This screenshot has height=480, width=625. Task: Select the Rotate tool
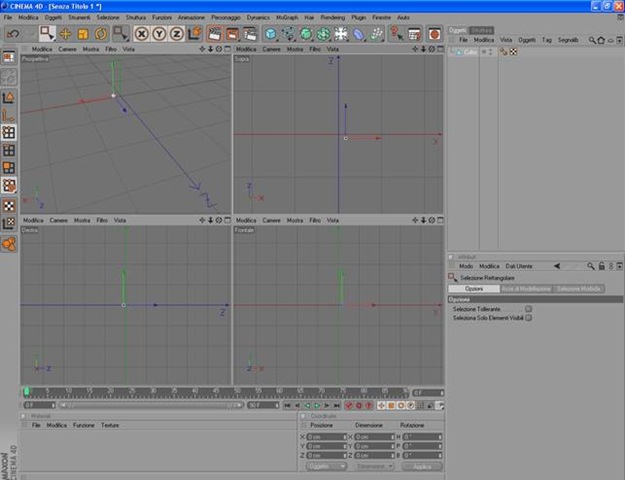(101, 34)
